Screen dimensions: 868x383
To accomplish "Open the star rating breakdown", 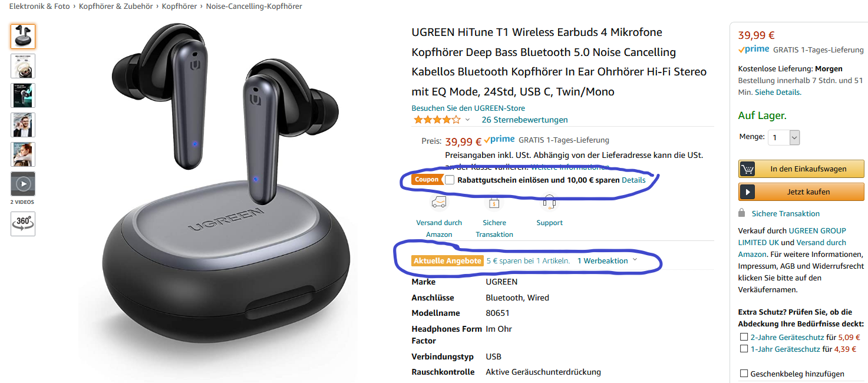I will tap(437, 120).
